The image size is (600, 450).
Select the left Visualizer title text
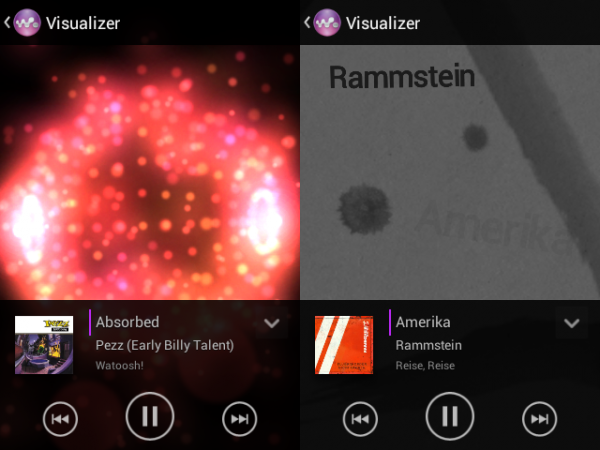coord(83,23)
